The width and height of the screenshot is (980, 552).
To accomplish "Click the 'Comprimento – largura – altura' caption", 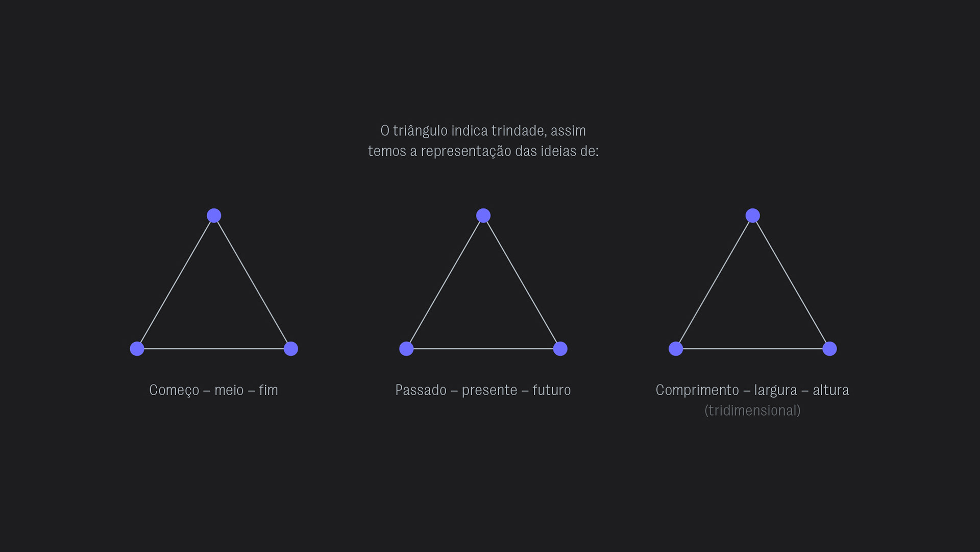I will (752, 390).
